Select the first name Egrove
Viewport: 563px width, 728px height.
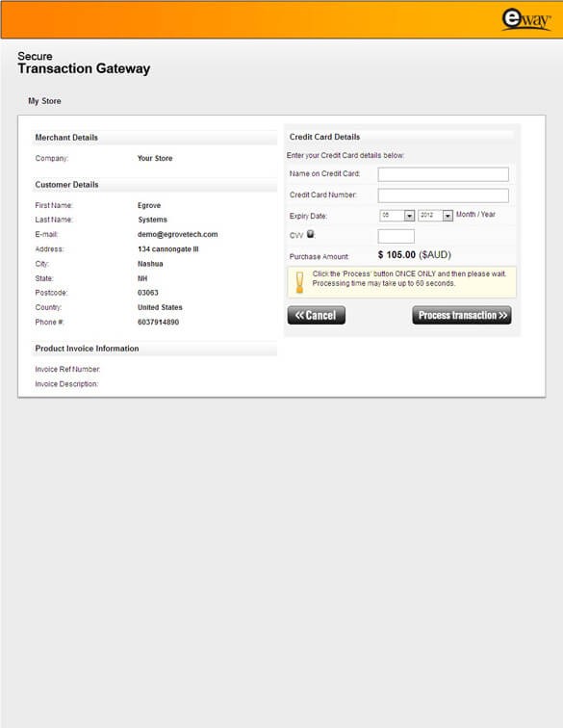coord(149,206)
